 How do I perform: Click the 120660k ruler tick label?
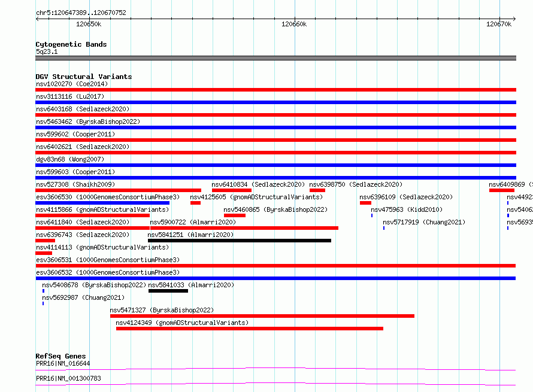tap(294, 24)
